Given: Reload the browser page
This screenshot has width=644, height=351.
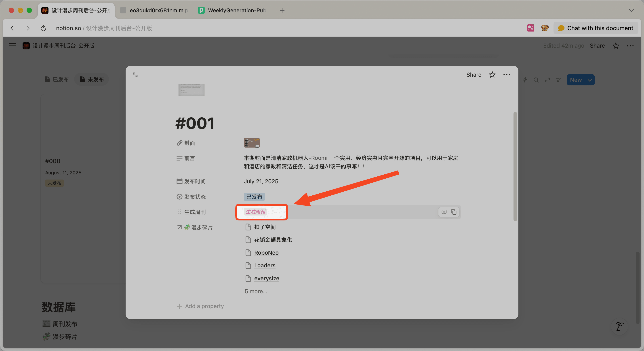Looking at the screenshot, I should click(43, 28).
